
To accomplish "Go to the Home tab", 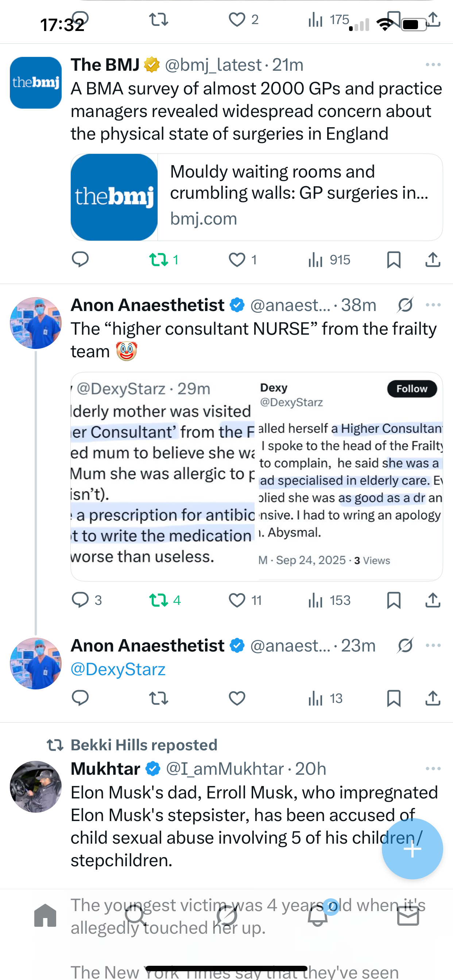I will pos(45,915).
